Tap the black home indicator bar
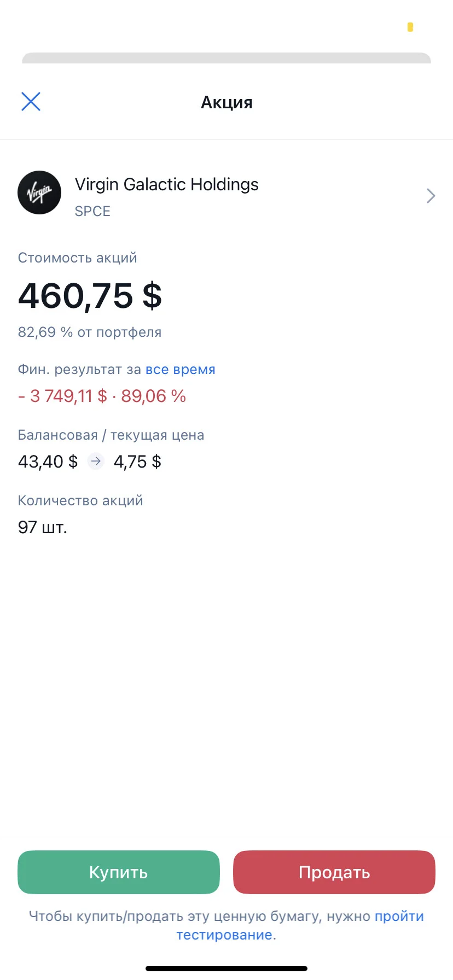453x980 pixels. 226,969
